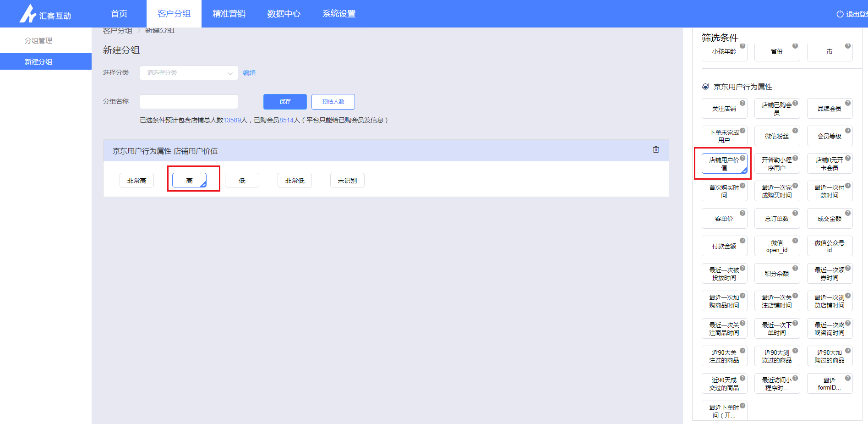
Task: Add the 成交金额 filter condition
Action: (x=830, y=219)
